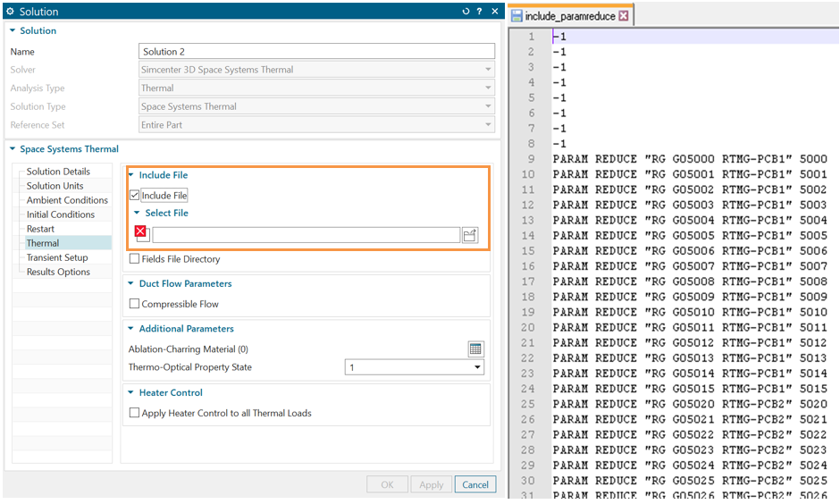Click the Solution Name text field
The width and height of the screenshot is (840, 504).
tap(316, 52)
